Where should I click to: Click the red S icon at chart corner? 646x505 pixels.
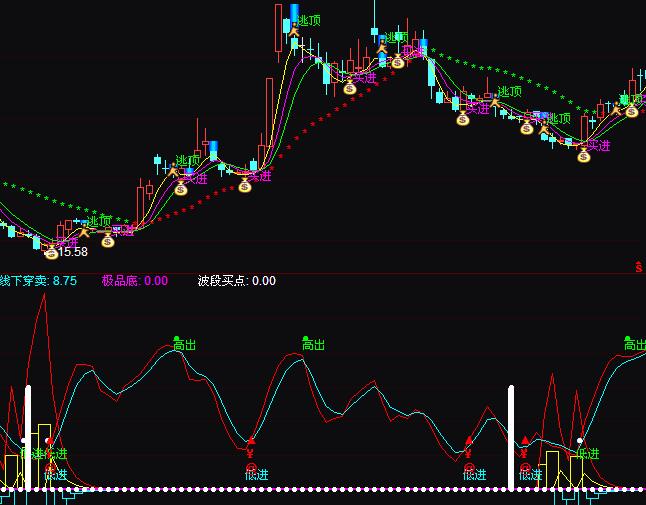tap(638, 266)
